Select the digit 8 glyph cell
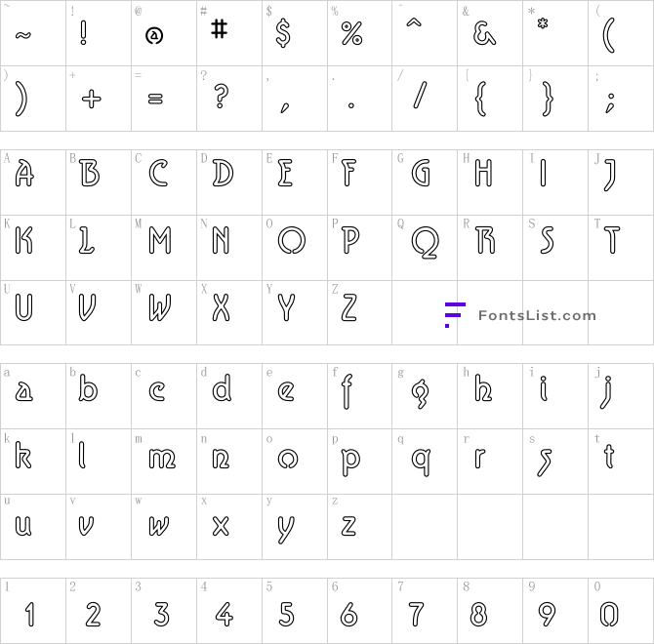The image size is (654, 644). 490,611
